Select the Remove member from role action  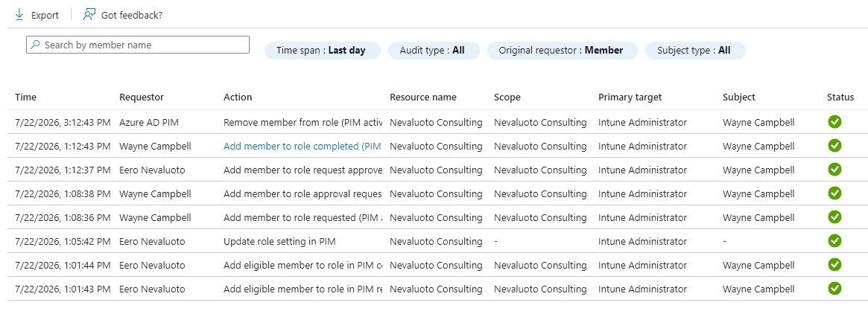point(302,123)
